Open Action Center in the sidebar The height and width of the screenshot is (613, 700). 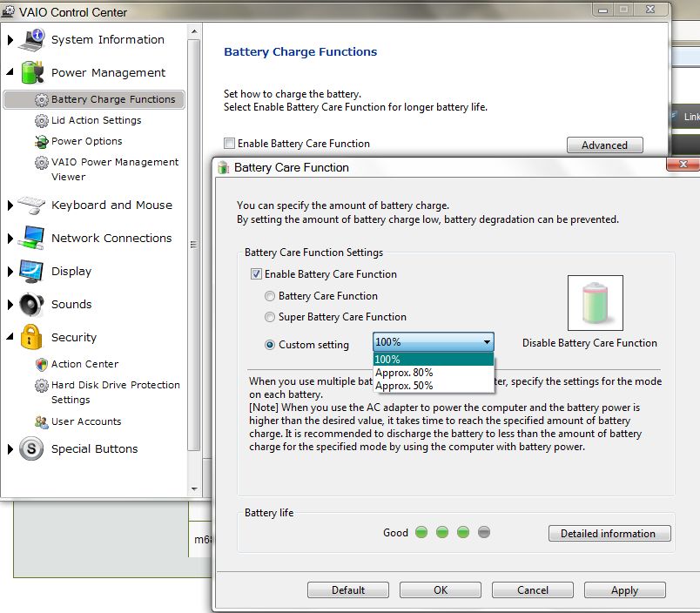[x=84, y=364]
